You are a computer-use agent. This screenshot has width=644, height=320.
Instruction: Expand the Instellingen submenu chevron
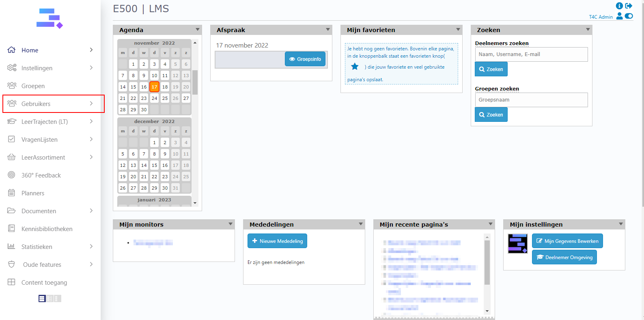tap(91, 68)
